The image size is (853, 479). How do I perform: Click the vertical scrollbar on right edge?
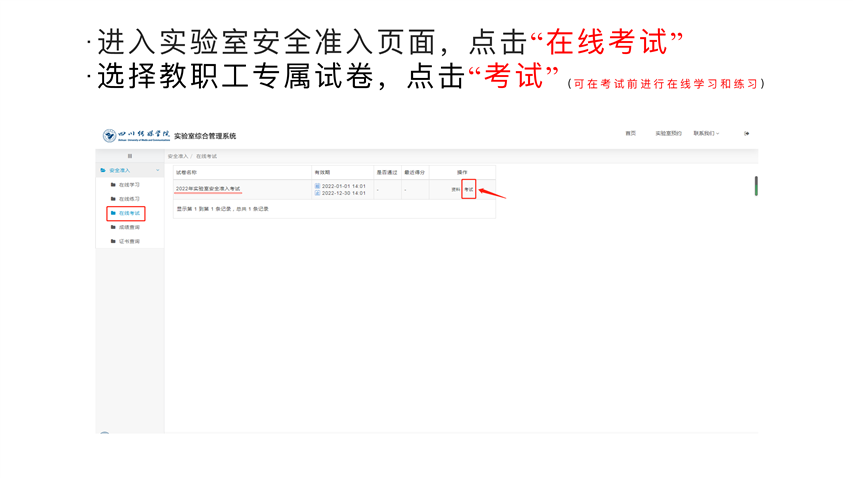coord(755,186)
